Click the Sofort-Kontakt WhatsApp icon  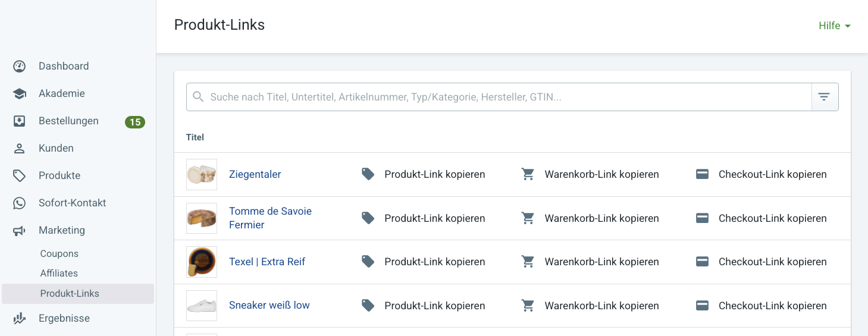[x=20, y=203]
